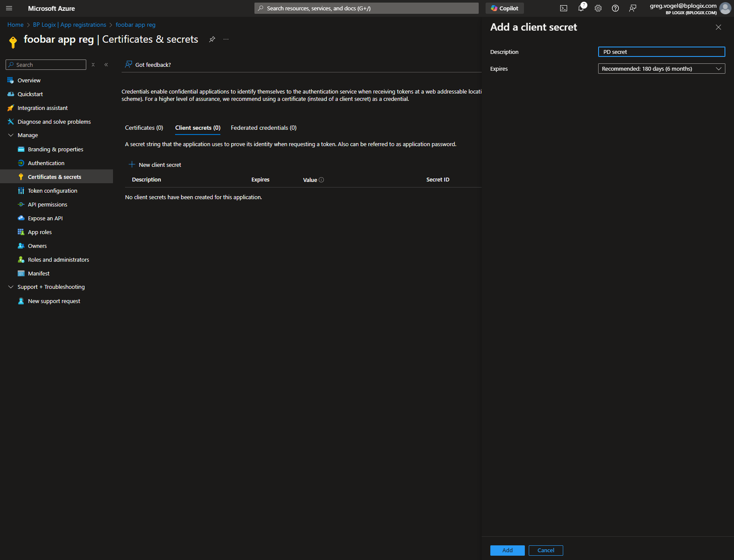Open the hamburger portal menu
The width and height of the screenshot is (734, 560).
(9, 8)
